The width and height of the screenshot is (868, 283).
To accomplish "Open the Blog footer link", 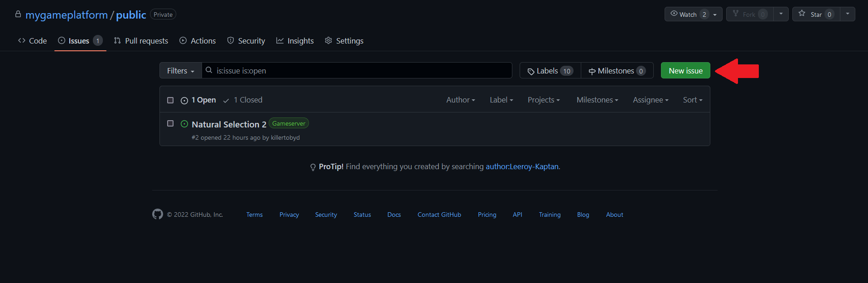I will (x=583, y=215).
